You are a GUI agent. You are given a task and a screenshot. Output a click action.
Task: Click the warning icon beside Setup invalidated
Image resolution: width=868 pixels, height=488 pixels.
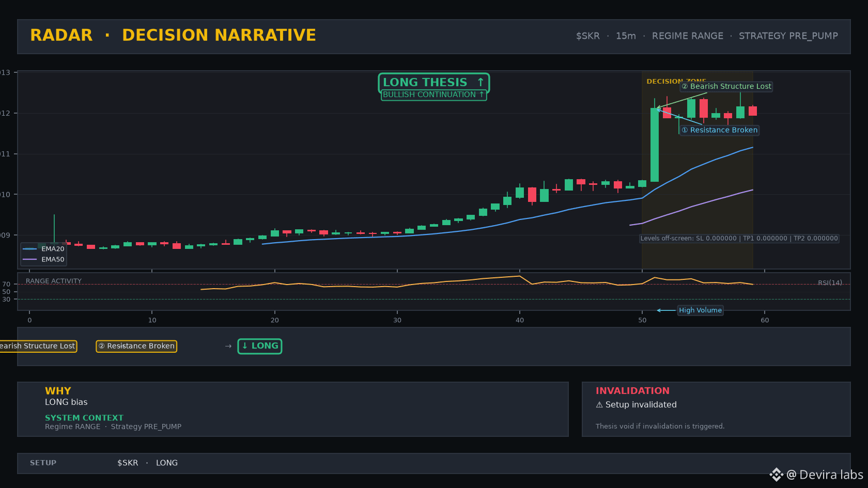[x=599, y=405]
